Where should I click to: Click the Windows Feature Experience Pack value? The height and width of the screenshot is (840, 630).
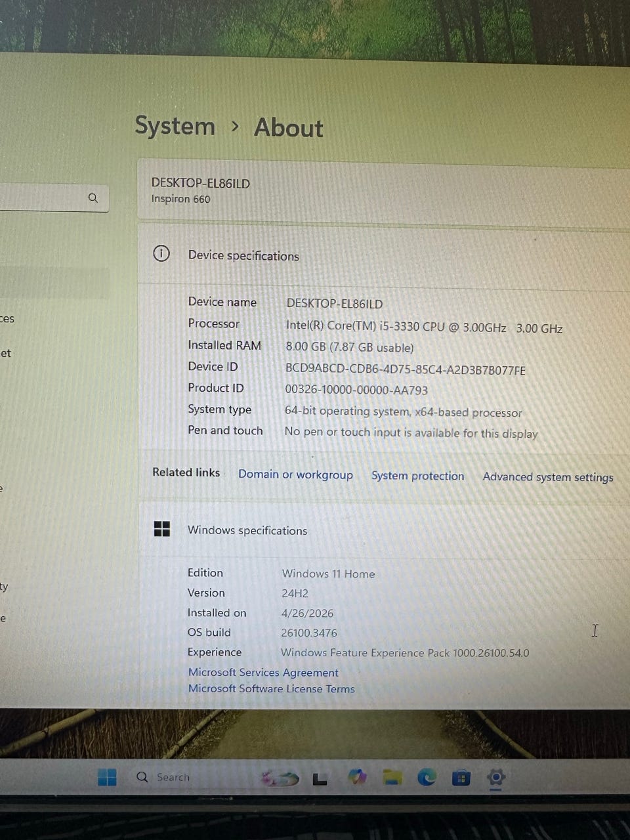point(405,652)
